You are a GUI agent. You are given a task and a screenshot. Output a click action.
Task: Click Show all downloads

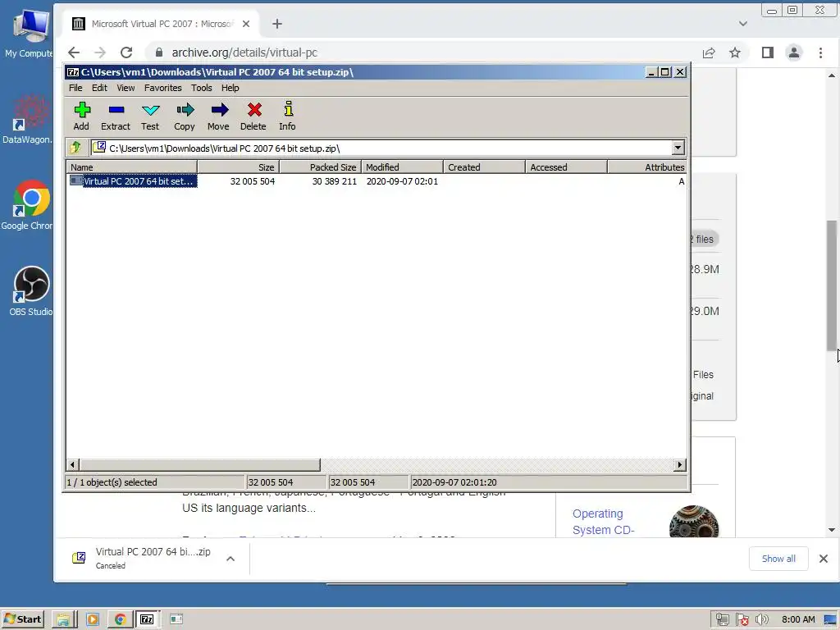[x=778, y=559]
